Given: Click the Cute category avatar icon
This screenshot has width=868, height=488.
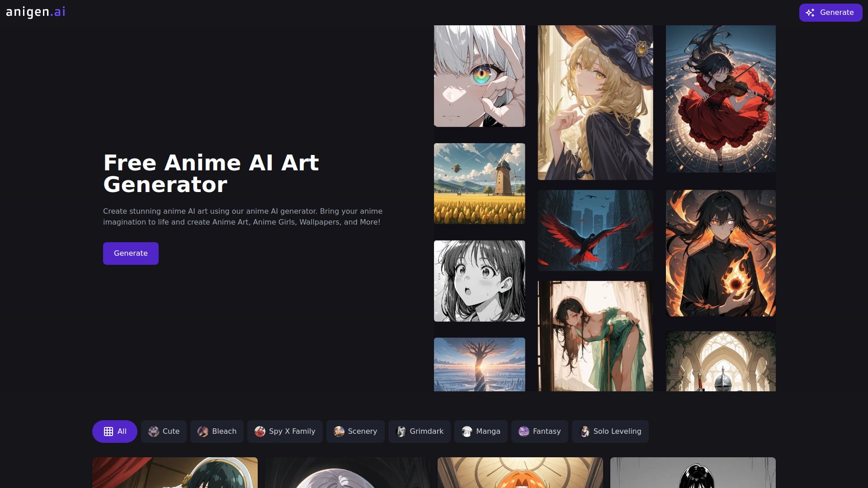Looking at the screenshot, I should click(x=154, y=432).
